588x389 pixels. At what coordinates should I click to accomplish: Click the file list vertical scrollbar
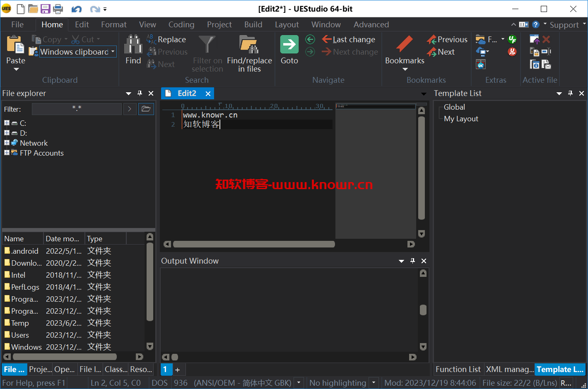click(x=150, y=282)
